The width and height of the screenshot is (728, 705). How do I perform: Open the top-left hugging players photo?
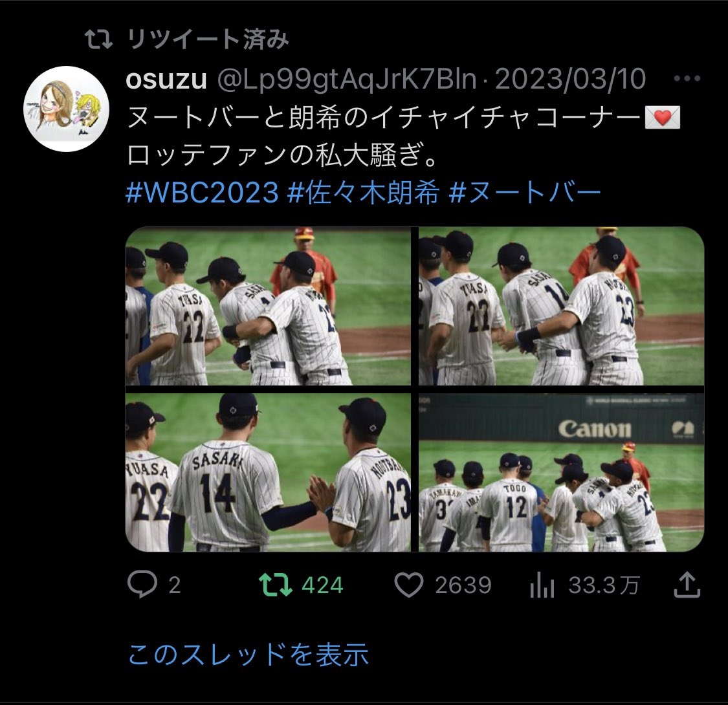[x=269, y=307]
